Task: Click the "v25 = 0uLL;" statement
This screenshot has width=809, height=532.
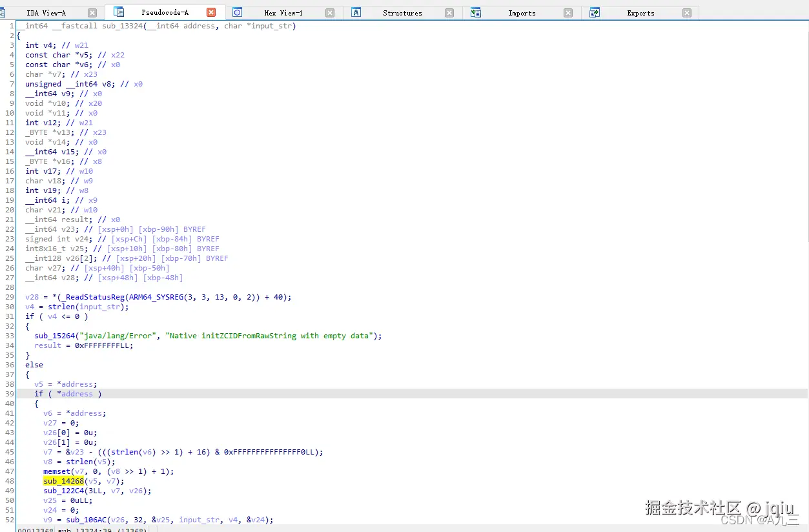Action: [x=68, y=500]
